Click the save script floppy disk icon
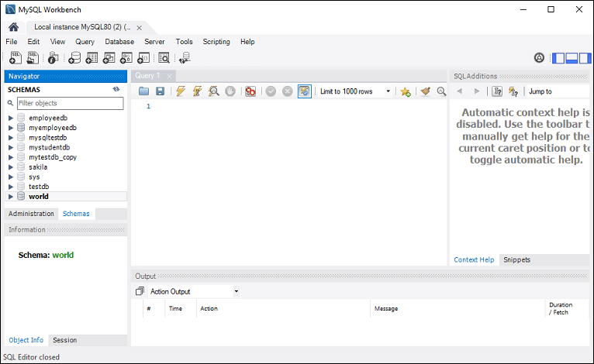 tap(160, 91)
